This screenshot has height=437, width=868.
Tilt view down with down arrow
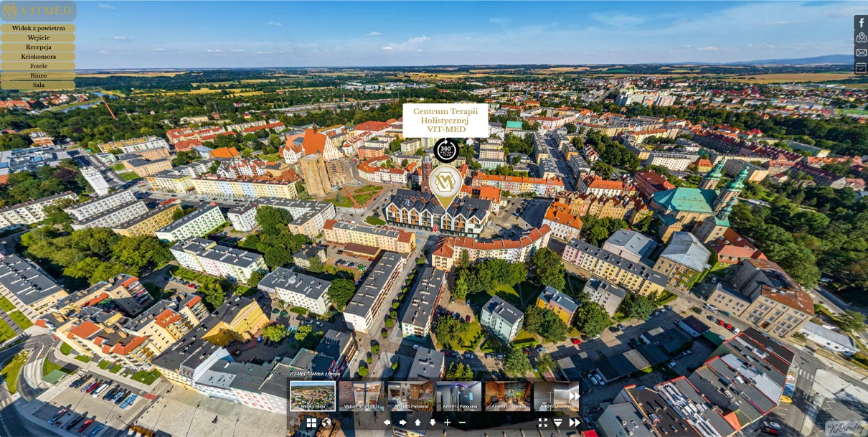433,423
